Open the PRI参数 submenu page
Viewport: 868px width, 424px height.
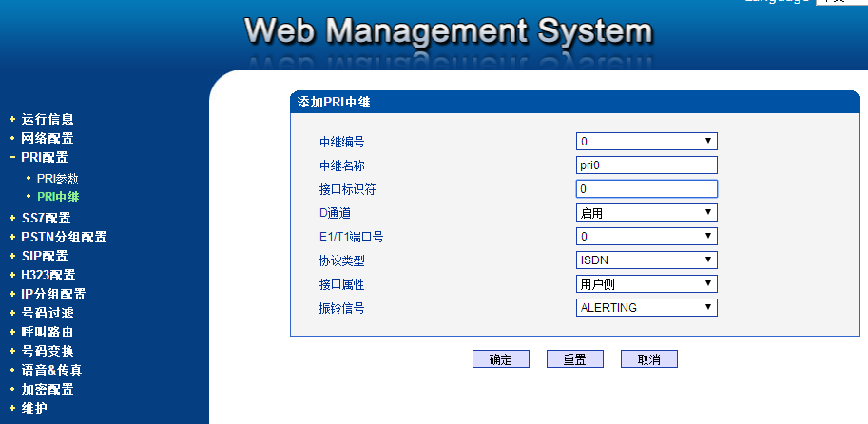coord(57,178)
